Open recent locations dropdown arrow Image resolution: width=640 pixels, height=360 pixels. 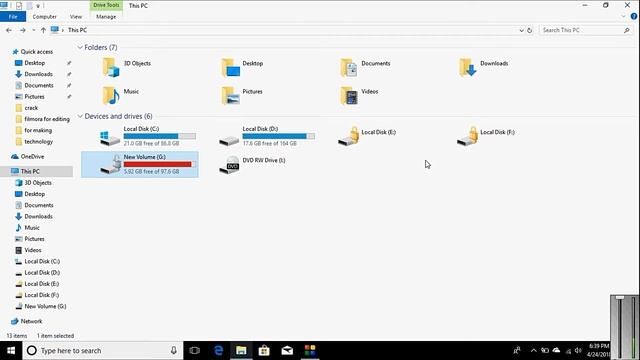[33, 30]
